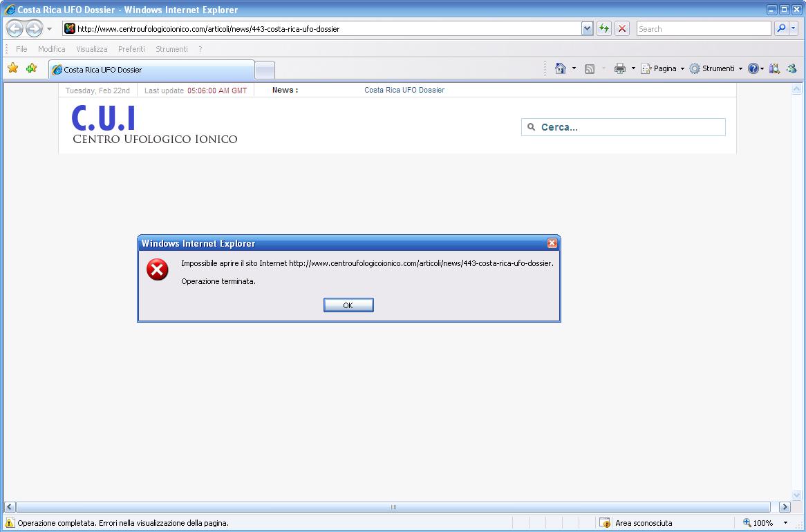Close the Windows Internet Explorer error dialog
Viewport: 806px width, 532px height.
coord(552,244)
